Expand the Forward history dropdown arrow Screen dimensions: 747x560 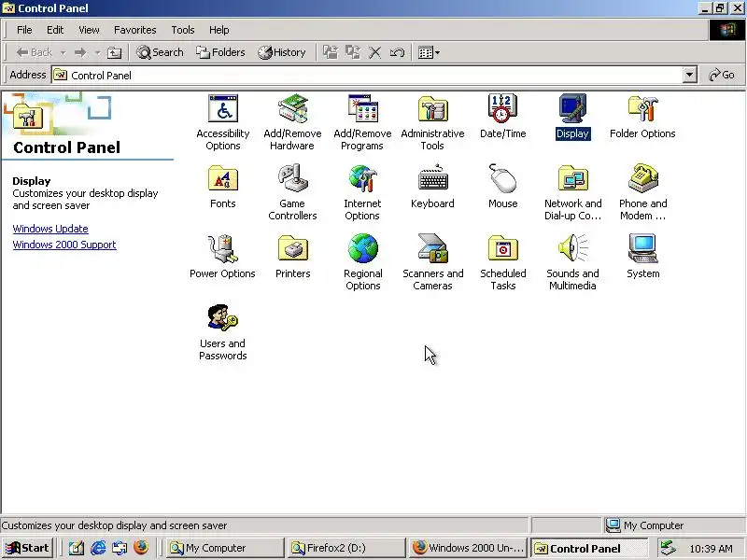[97, 52]
